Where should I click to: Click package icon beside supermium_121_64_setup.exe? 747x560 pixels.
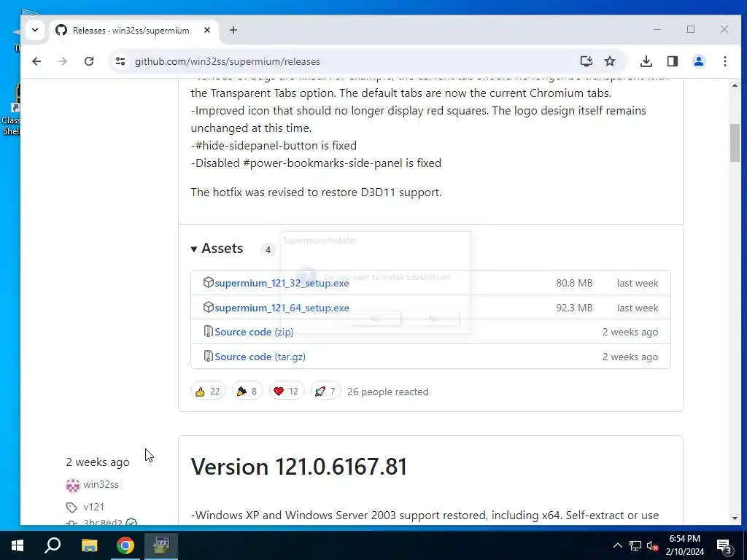[x=208, y=307]
